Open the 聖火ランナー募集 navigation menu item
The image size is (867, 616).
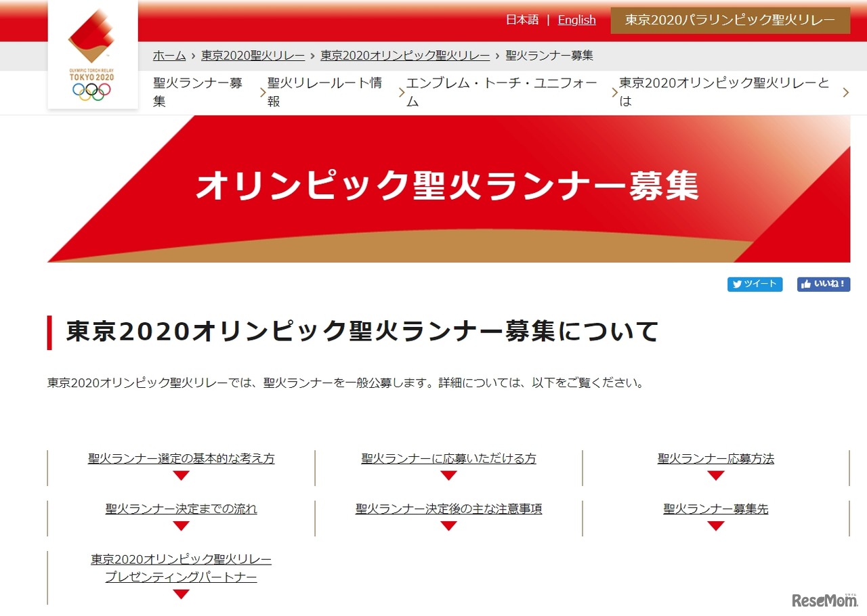[197, 92]
